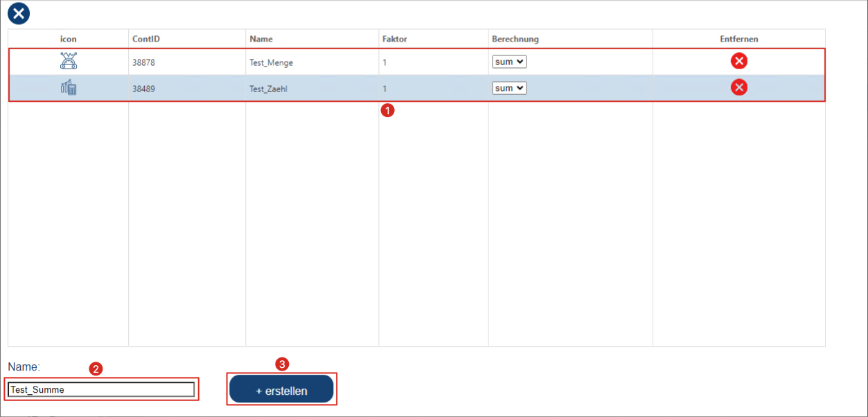This screenshot has width=868, height=417.
Task: Close the dialog with the X icon
Action: tap(19, 13)
